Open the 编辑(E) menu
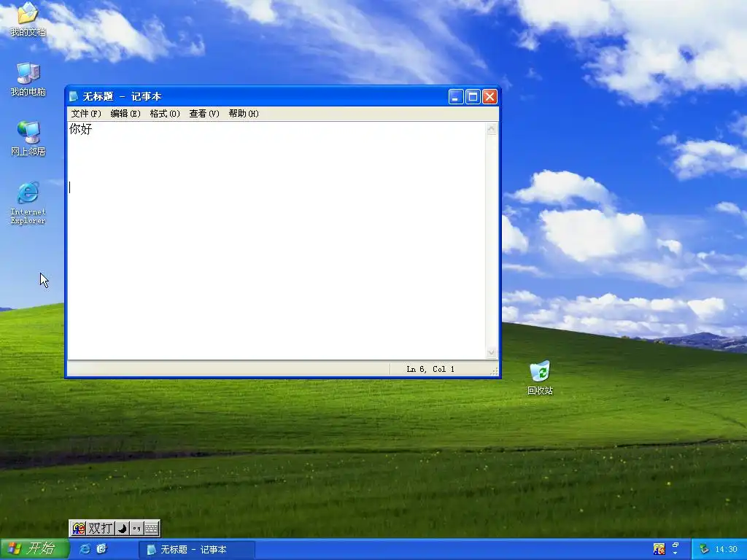 [125, 113]
